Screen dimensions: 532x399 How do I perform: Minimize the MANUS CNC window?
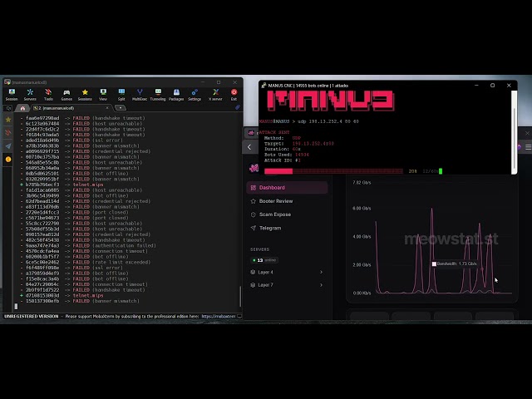tap(476, 86)
